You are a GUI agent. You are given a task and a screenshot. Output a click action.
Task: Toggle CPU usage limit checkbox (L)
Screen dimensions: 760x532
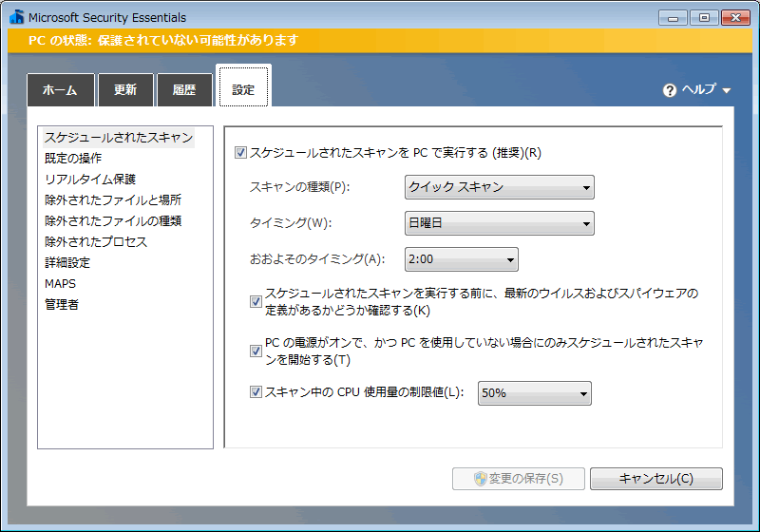coord(256,391)
